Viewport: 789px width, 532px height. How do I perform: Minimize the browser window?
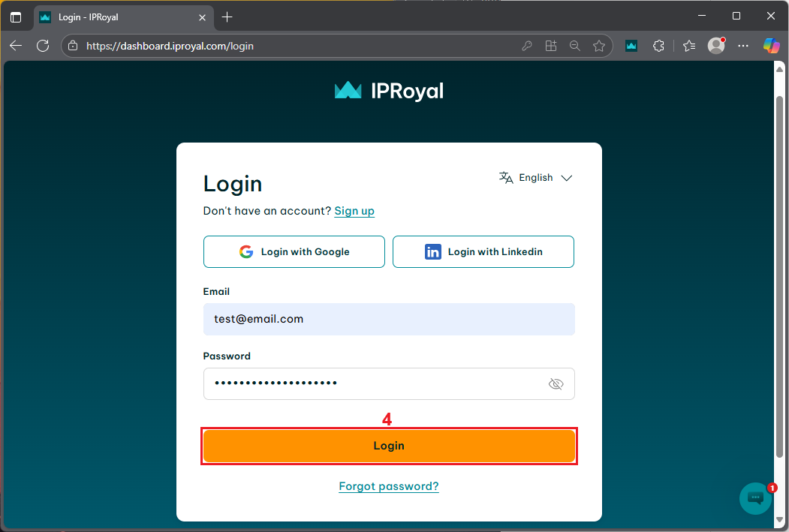[x=702, y=16]
